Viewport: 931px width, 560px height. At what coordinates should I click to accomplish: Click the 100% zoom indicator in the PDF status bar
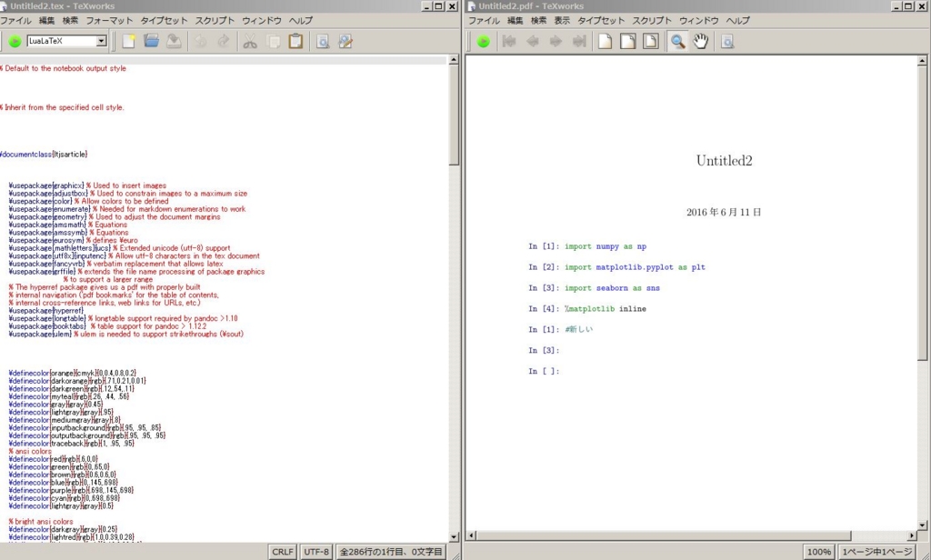click(x=819, y=552)
